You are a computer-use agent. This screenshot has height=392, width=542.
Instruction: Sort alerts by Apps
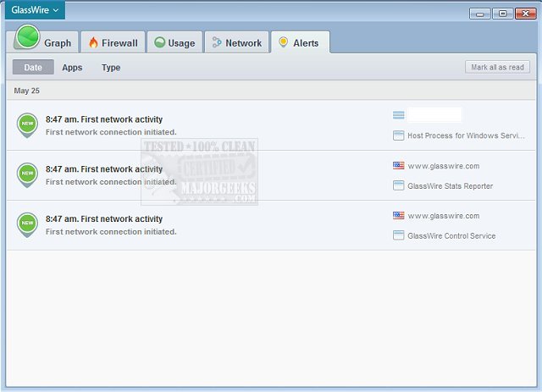(x=72, y=68)
